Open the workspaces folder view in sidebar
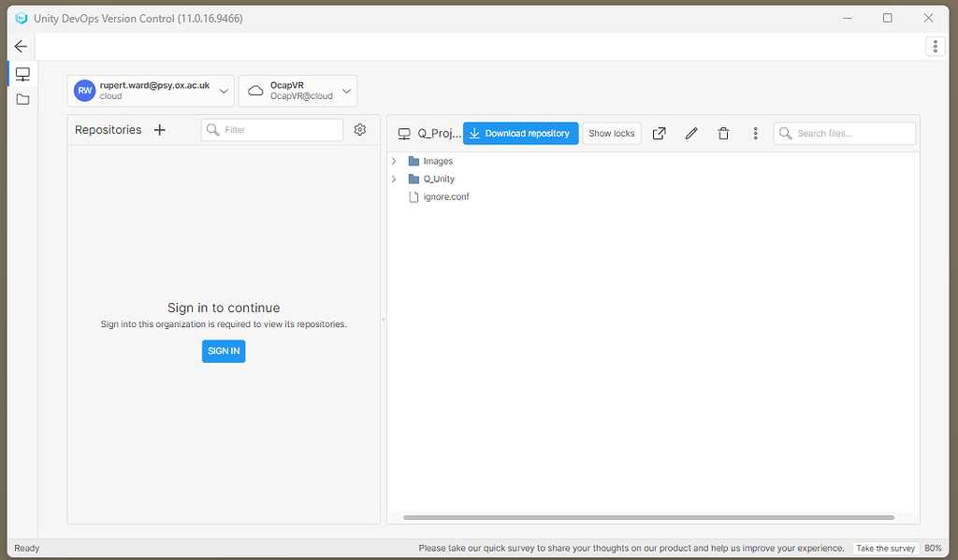Viewport: 958px width, 560px height. click(x=22, y=97)
